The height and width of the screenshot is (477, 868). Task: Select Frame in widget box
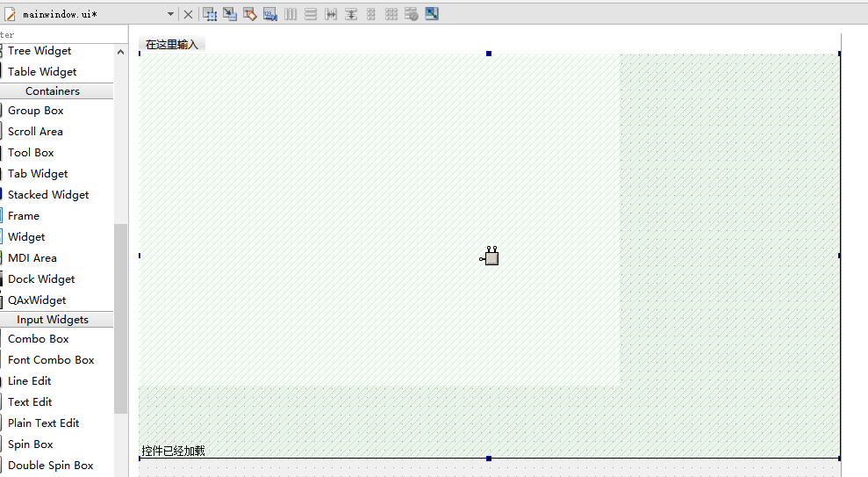[x=24, y=216]
